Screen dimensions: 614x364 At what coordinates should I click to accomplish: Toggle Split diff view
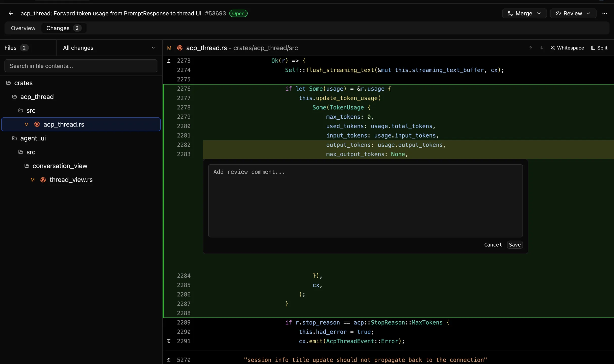tap(599, 48)
